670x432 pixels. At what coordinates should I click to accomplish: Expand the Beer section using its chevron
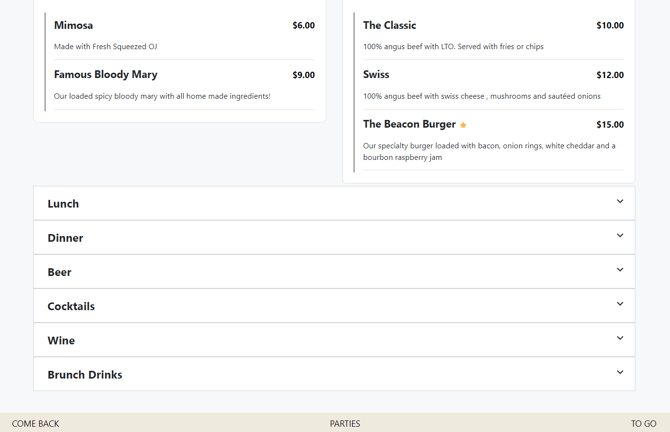619,270
